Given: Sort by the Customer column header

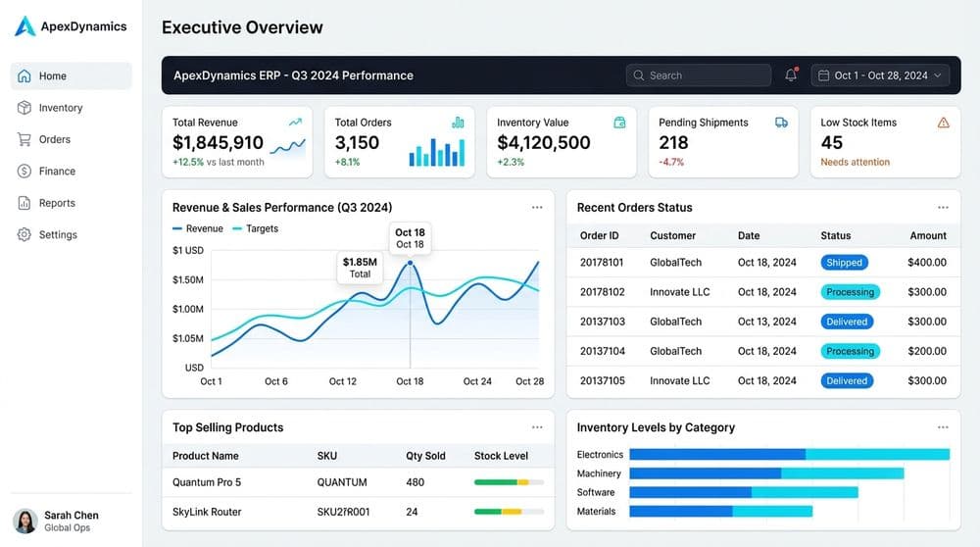Looking at the screenshot, I should point(672,235).
